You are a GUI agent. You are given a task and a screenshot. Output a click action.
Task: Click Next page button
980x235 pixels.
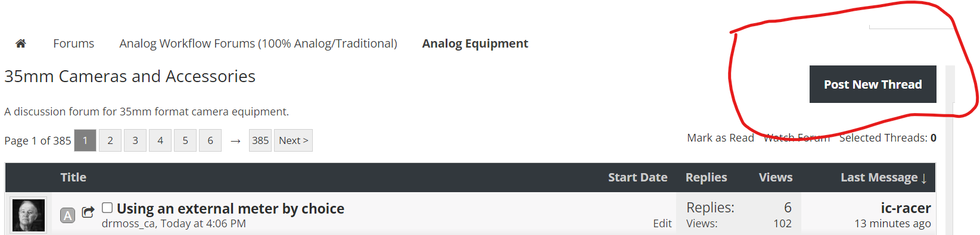(293, 140)
